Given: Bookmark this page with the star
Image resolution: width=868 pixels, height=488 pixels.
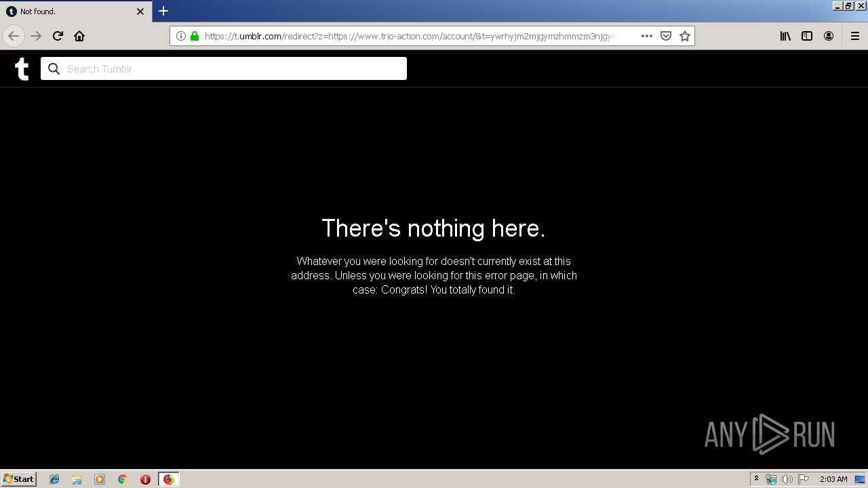Looking at the screenshot, I should tap(685, 36).
